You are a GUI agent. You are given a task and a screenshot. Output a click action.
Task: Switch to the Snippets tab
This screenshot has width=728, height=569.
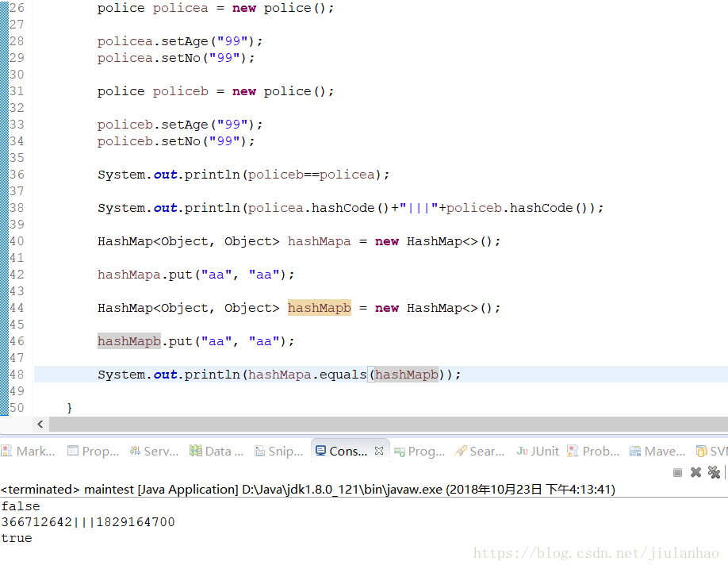point(278,451)
